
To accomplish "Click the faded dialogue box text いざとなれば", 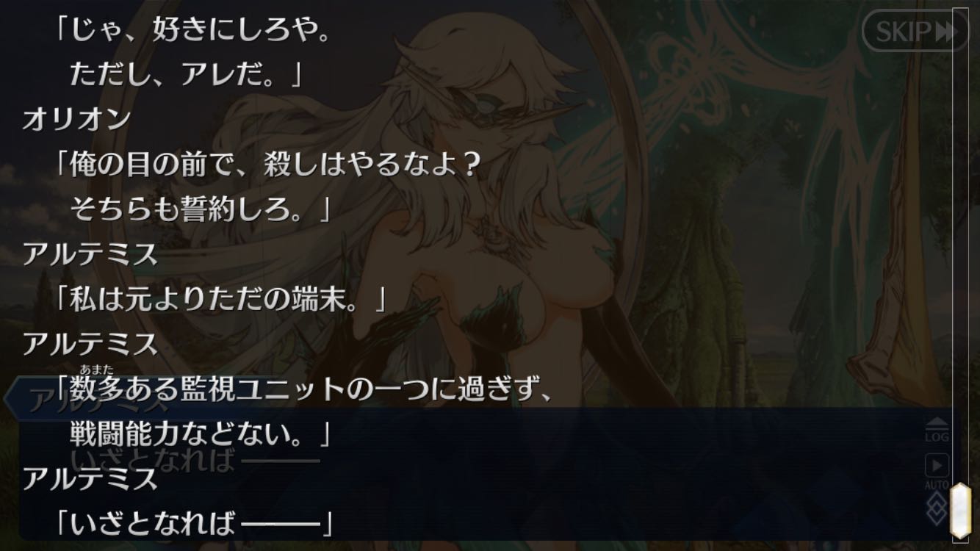I will tap(153, 461).
